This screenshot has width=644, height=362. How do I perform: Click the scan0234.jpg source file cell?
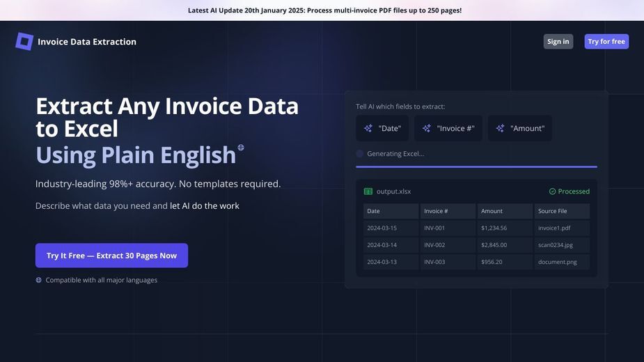pos(562,245)
